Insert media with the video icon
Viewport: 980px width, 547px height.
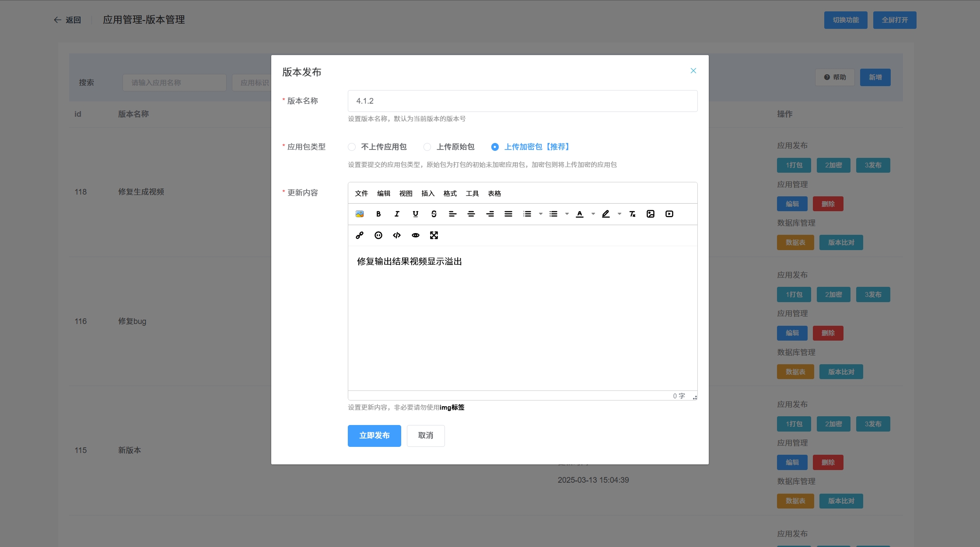[x=669, y=214]
